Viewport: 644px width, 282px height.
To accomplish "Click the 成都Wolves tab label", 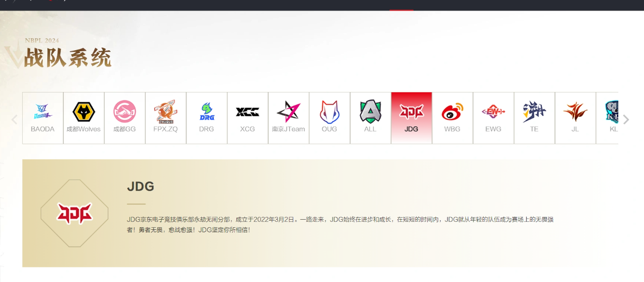I will pyautogui.click(x=84, y=129).
